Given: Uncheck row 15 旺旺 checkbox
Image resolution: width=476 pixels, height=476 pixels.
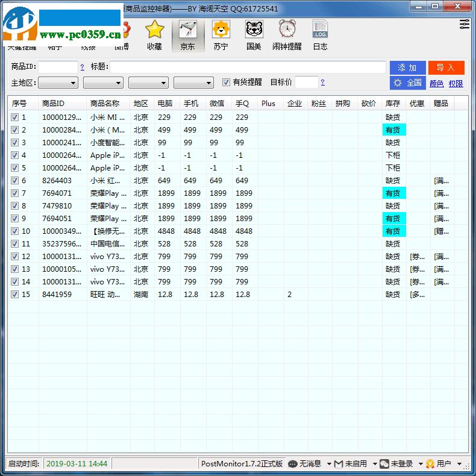Looking at the screenshot, I should click(14, 295).
